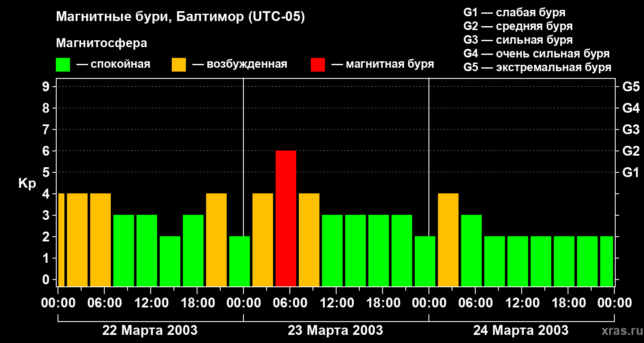Click the first 00:00 label at chart start
This screenshot has height=343, width=644.
point(58,303)
